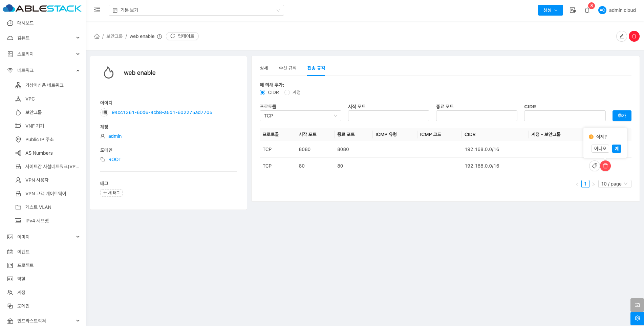Click the home breadcrumb icon
The image size is (644, 326).
(97, 36)
